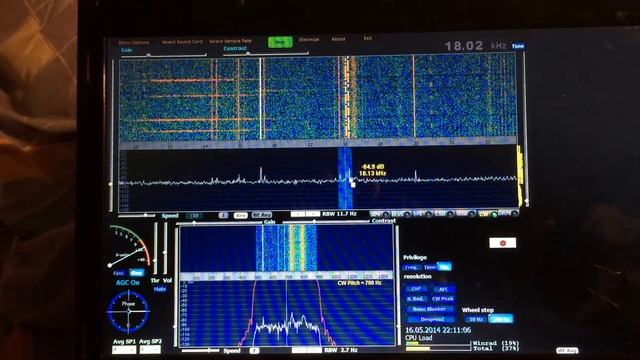Screen dimensions: 640x360
Task: Decrease the upper RBW of 11.7 Hz
Action: [x=298, y=214]
